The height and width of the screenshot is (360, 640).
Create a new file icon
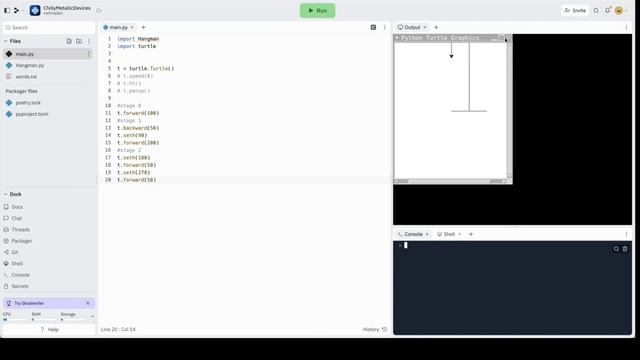click(x=69, y=41)
